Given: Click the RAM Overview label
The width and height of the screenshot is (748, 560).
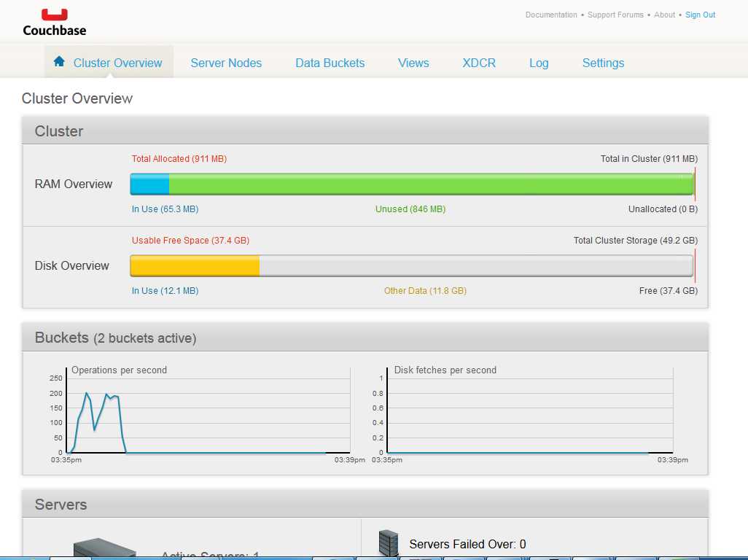Looking at the screenshot, I should point(74,184).
